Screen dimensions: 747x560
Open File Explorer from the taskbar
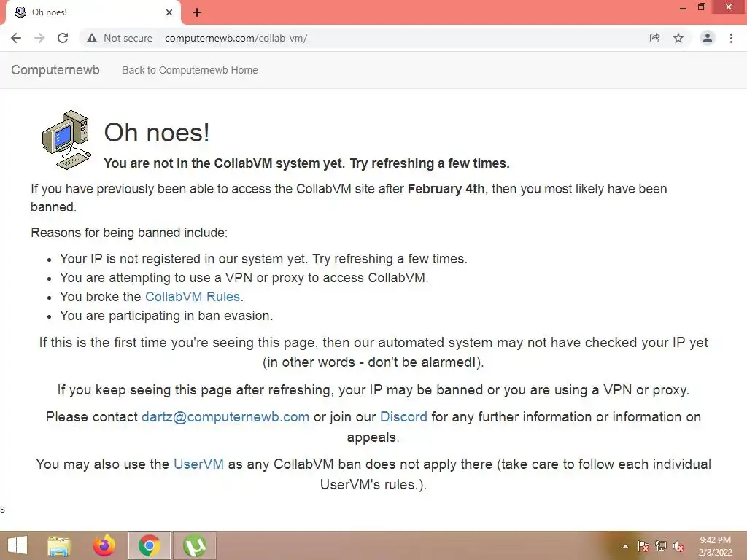pyautogui.click(x=59, y=545)
